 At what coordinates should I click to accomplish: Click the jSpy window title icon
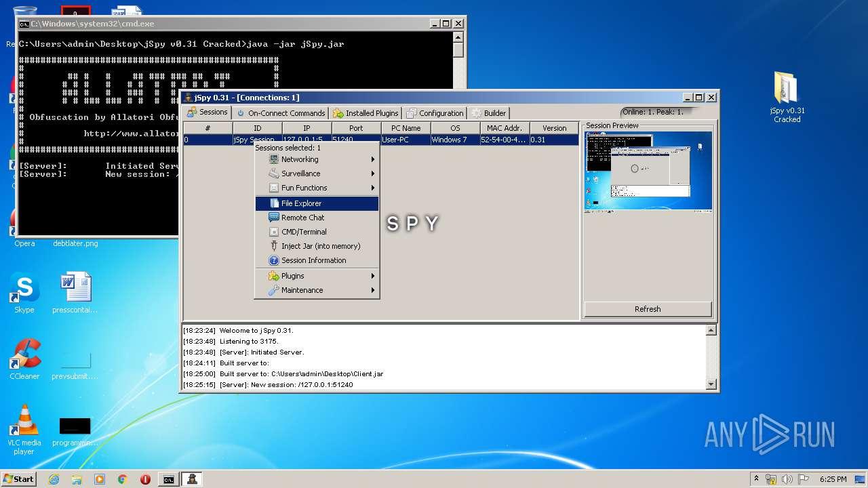click(188, 98)
